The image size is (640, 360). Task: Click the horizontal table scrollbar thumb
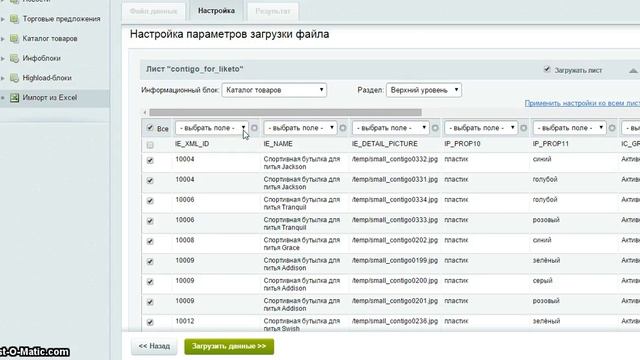click(285, 112)
